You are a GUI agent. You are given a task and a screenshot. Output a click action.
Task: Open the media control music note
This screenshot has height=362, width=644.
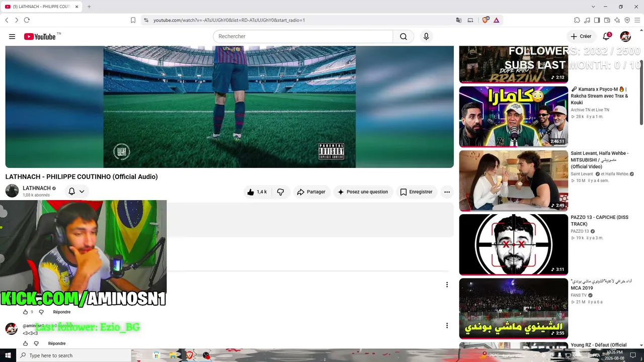587,20
